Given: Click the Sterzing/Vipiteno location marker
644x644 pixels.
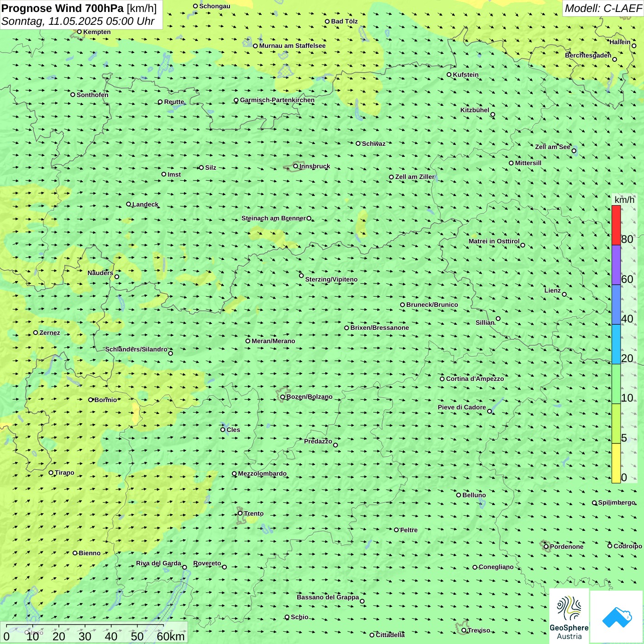Looking at the screenshot, I should 301,276.
